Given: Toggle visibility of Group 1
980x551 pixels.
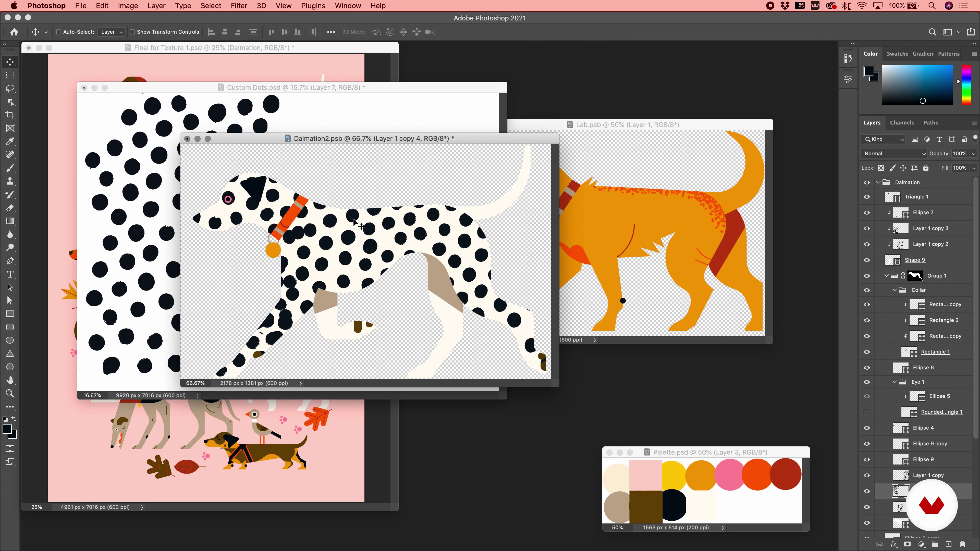Looking at the screenshot, I should click(x=867, y=276).
